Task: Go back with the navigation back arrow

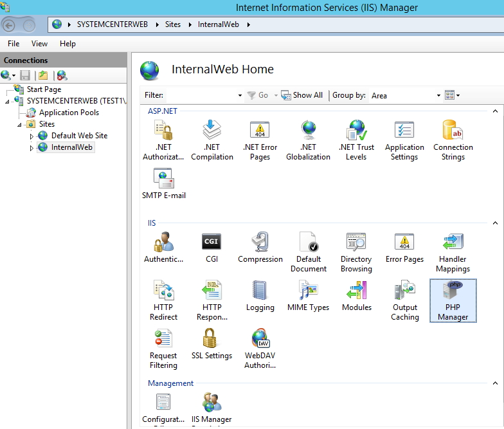Action: pyautogui.click(x=9, y=25)
